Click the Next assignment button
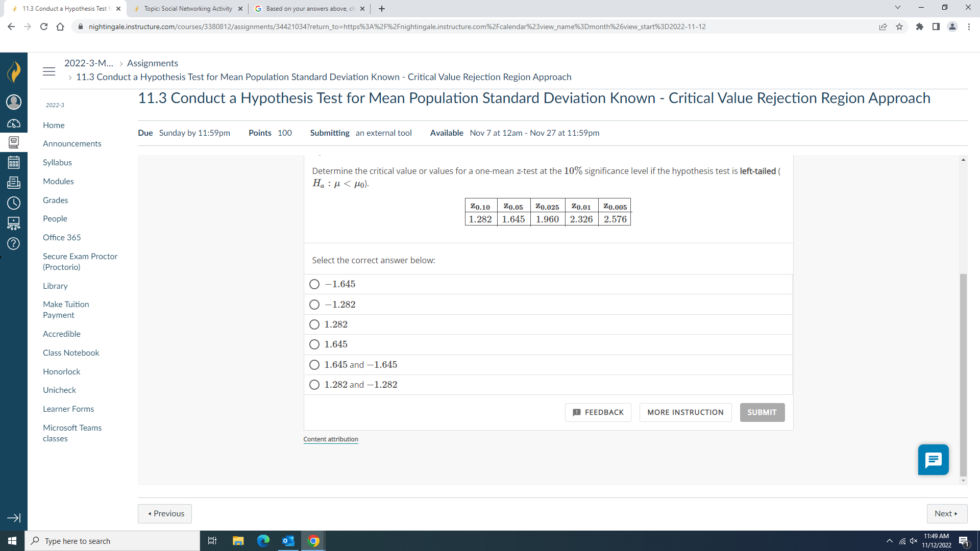The image size is (980, 551). 946,514
